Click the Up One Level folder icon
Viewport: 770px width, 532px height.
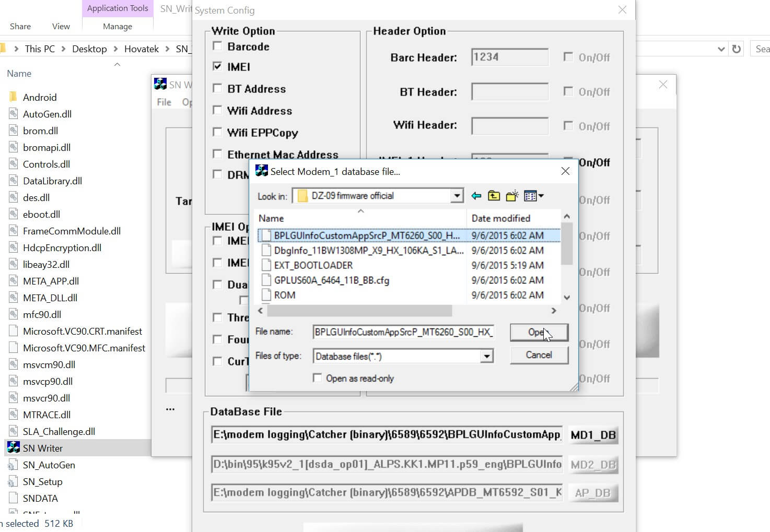pos(494,195)
